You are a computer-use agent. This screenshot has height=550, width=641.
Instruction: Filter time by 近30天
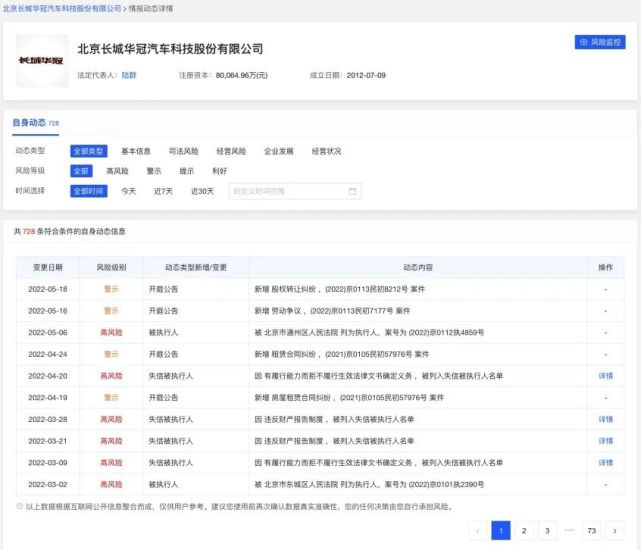point(202,191)
